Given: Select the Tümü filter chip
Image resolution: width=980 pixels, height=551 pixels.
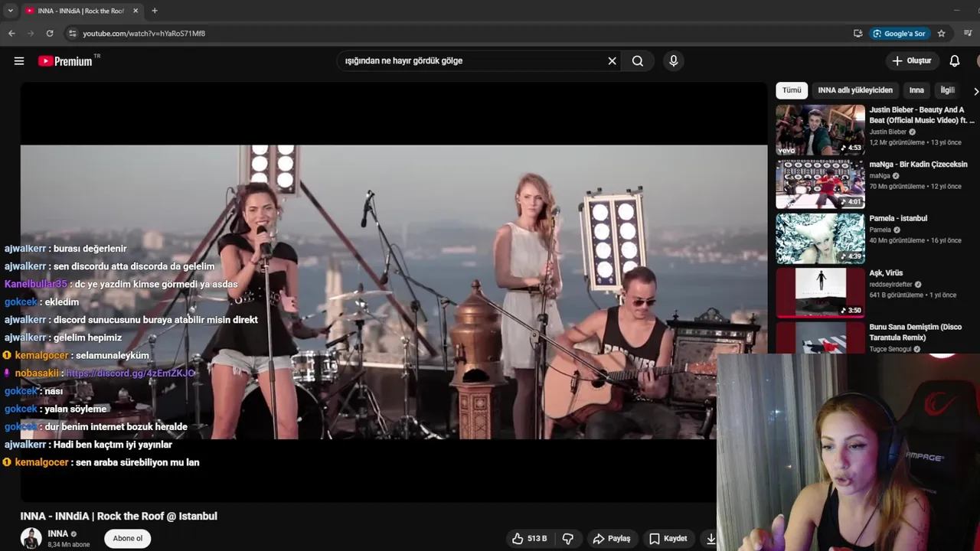Looking at the screenshot, I should coord(792,90).
